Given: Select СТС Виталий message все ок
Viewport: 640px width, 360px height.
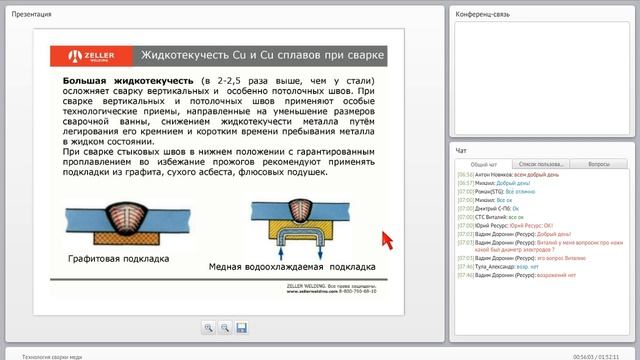Looking at the screenshot, I should point(516,217).
